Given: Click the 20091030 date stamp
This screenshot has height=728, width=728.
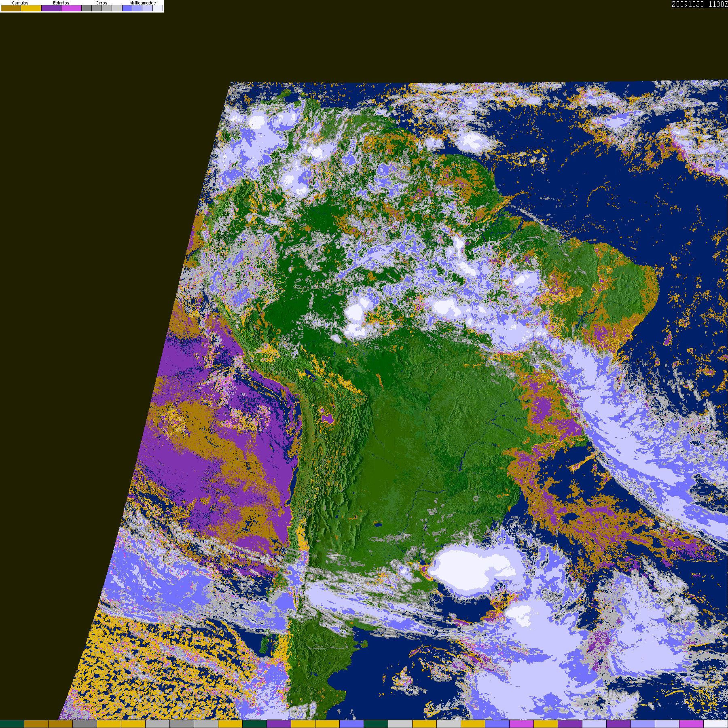Looking at the screenshot, I should [x=688, y=4].
